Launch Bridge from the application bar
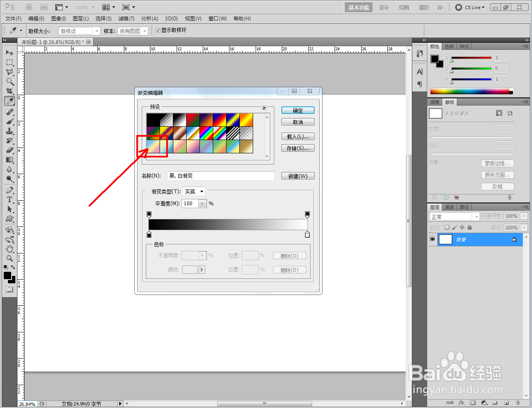Viewport: 532px width, 408px height. tap(29, 7)
